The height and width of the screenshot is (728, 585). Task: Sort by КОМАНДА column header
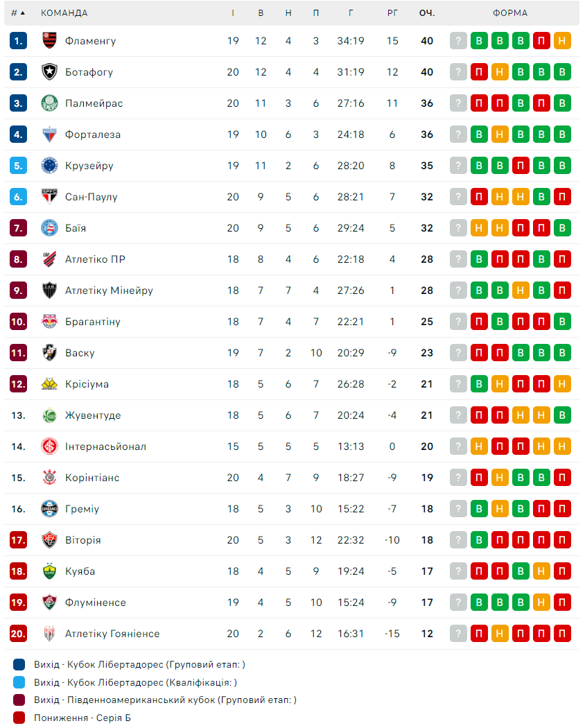64,13
